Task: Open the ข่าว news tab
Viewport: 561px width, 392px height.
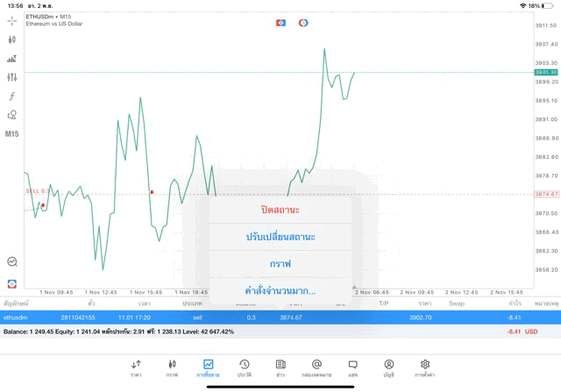Action: (280, 367)
